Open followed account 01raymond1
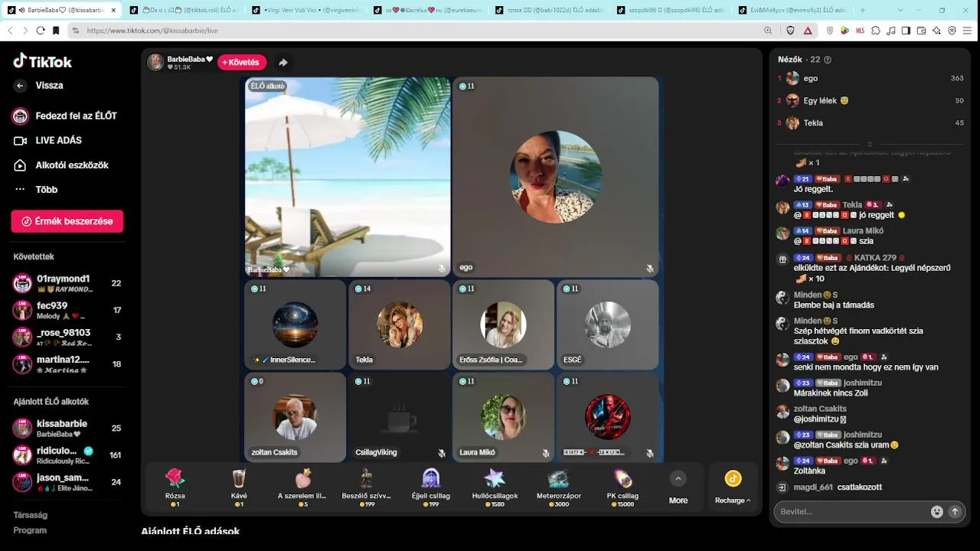980x551 pixels. [67, 283]
